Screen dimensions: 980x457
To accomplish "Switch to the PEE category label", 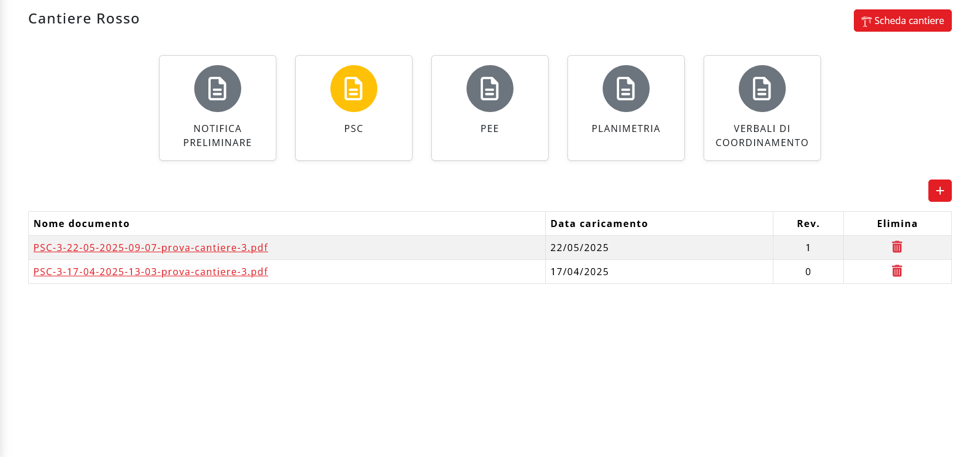I will tap(490, 128).
